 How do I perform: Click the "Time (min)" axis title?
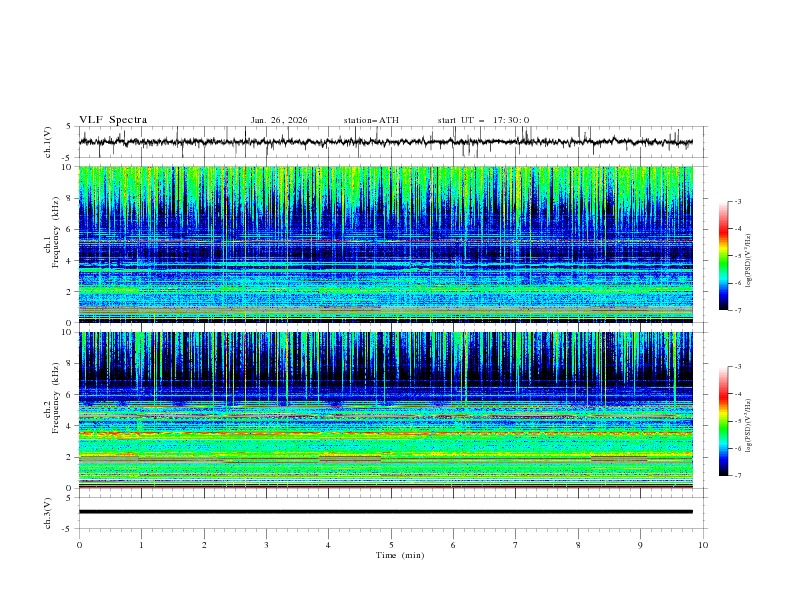pyautogui.click(x=400, y=555)
